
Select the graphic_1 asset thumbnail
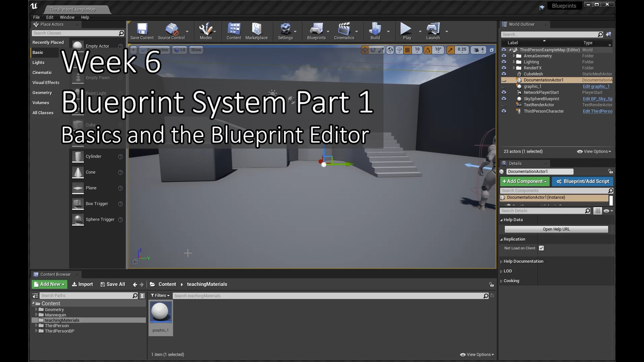pos(160,312)
